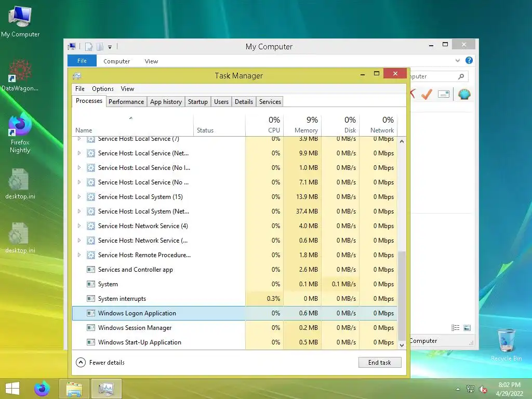Viewport: 532px width, 399px height.
Task: Expand Service Host: Local System (15) row
Action: 79,197
